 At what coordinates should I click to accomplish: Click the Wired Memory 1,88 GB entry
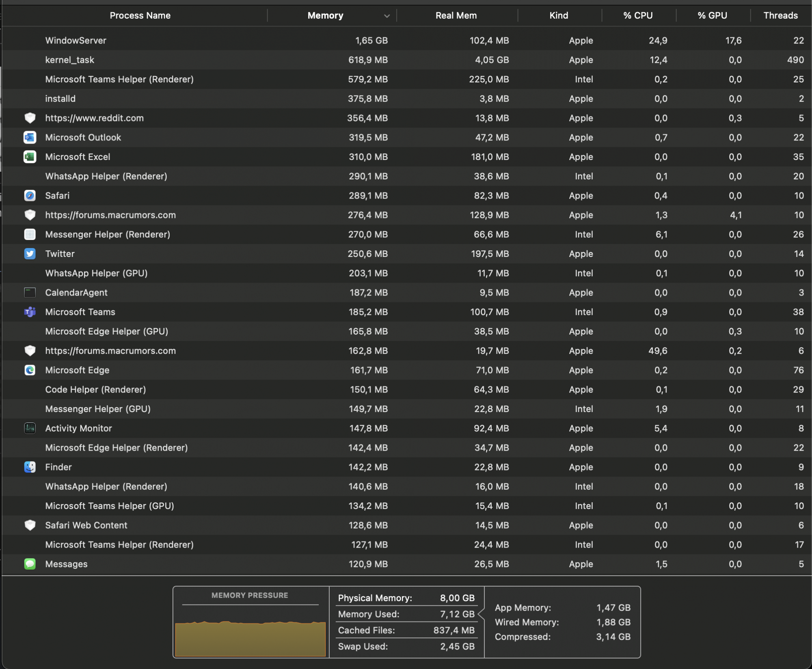tap(563, 622)
